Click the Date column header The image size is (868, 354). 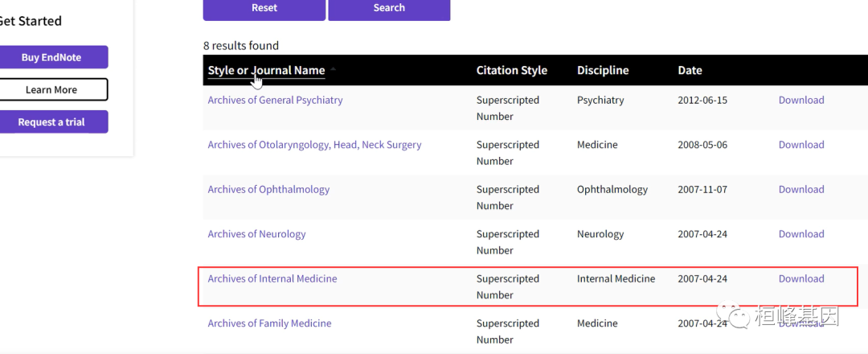click(x=690, y=70)
